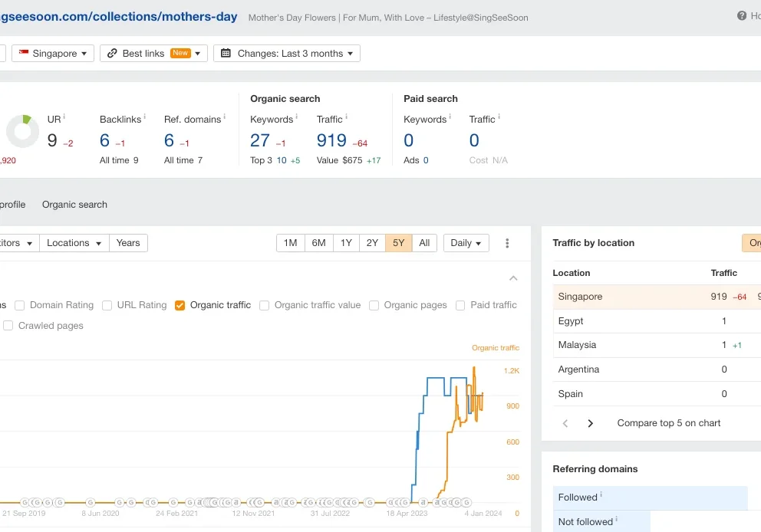Viewport: 761px width, 532px height.
Task: Click the previous page arrow under locations
Action: coord(565,423)
